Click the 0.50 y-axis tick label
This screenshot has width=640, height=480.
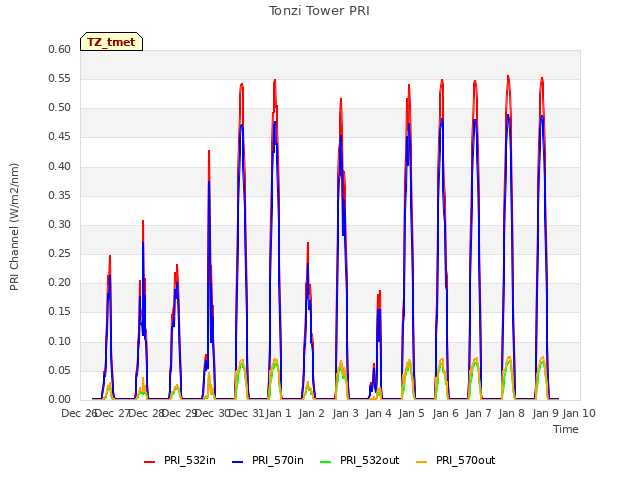click(60, 108)
